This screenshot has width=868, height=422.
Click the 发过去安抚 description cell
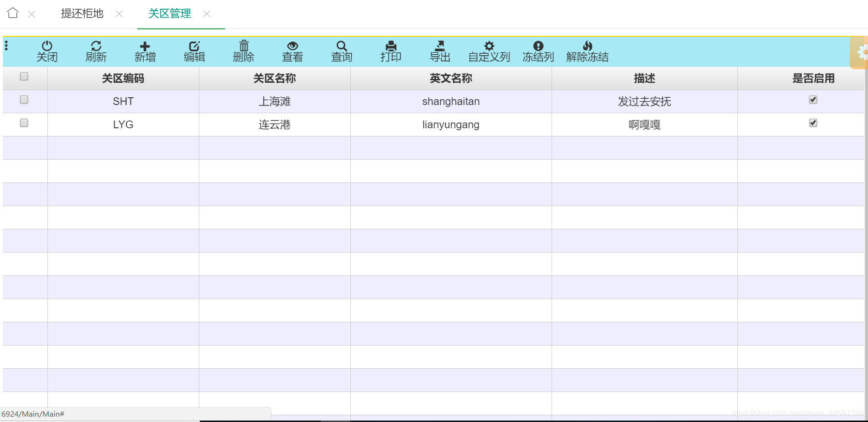[644, 102]
